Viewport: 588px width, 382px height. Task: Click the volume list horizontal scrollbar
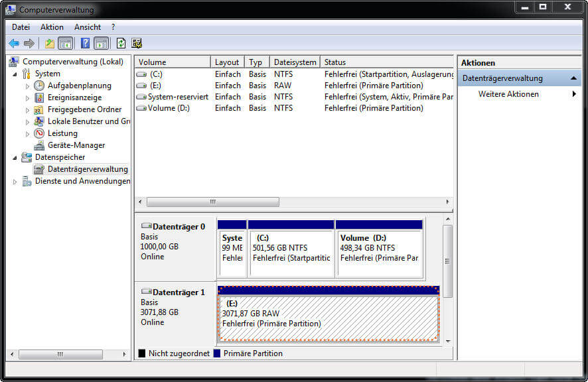click(x=212, y=202)
